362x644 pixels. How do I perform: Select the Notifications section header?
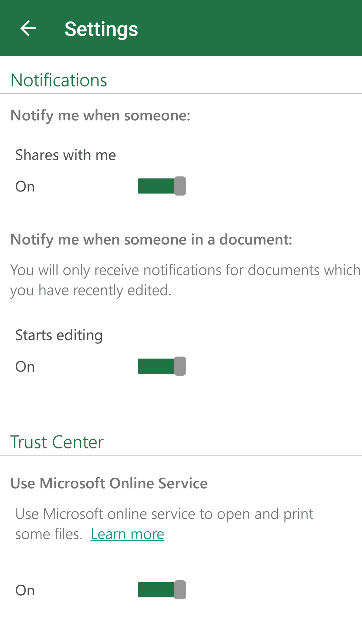[x=59, y=80]
